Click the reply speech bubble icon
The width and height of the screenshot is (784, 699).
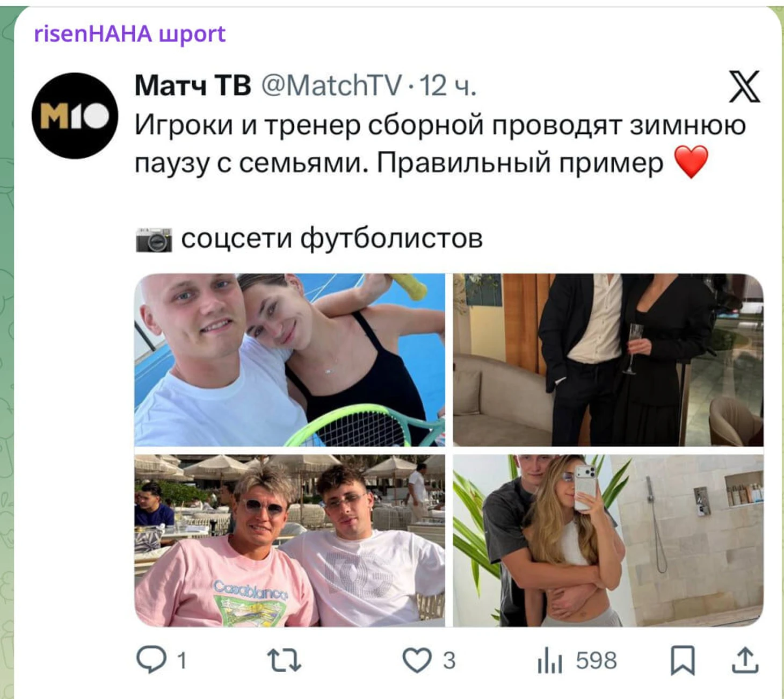(151, 659)
